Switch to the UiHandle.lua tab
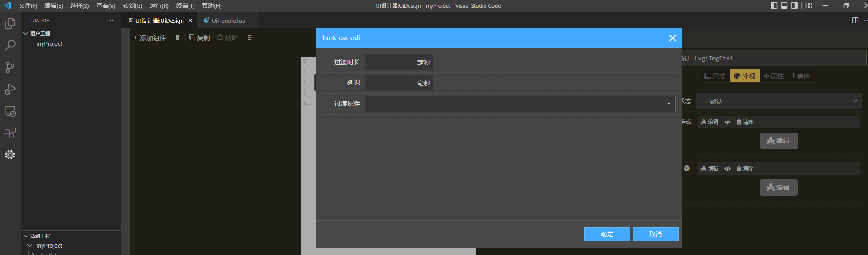The image size is (868, 255). pos(228,21)
